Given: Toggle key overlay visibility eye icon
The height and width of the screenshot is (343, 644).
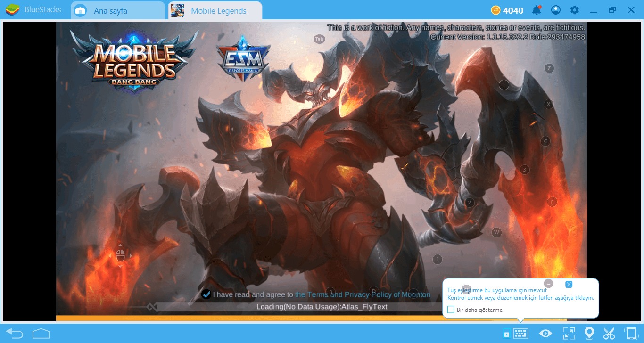Looking at the screenshot, I should [x=546, y=334].
